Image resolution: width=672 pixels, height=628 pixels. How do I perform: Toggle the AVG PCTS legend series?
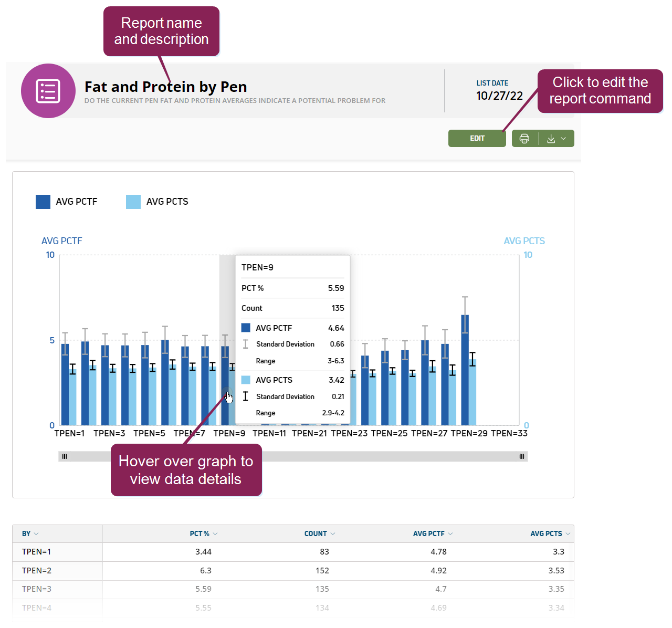[157, 202]
